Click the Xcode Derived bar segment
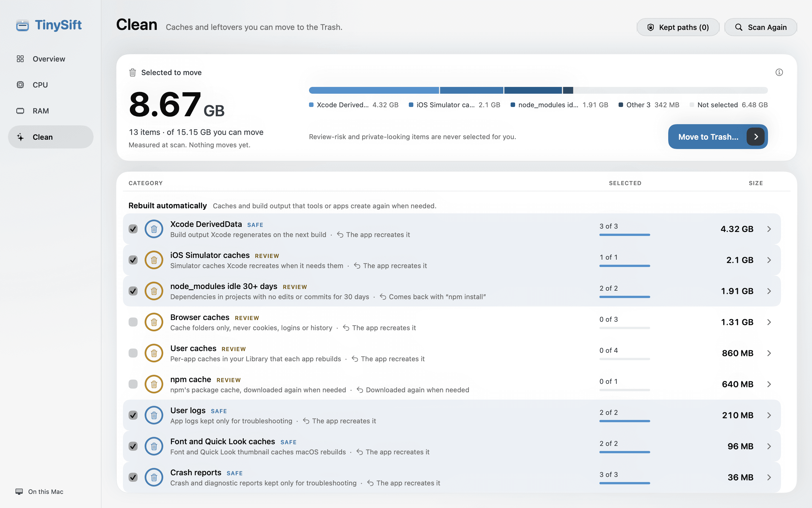 tap(374, 90)
